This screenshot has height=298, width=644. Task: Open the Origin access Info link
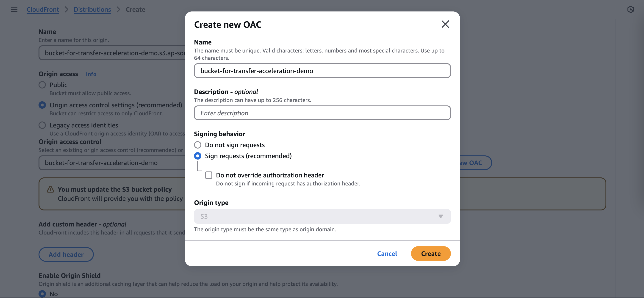91,74
